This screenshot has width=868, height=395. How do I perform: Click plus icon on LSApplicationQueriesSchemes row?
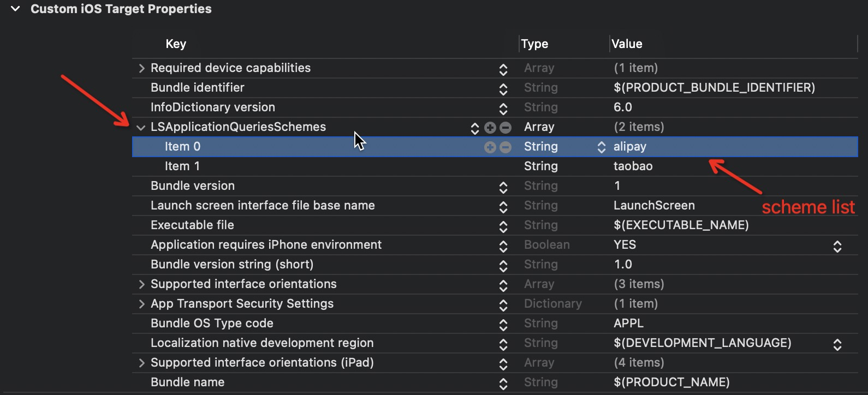pos(490,128)
